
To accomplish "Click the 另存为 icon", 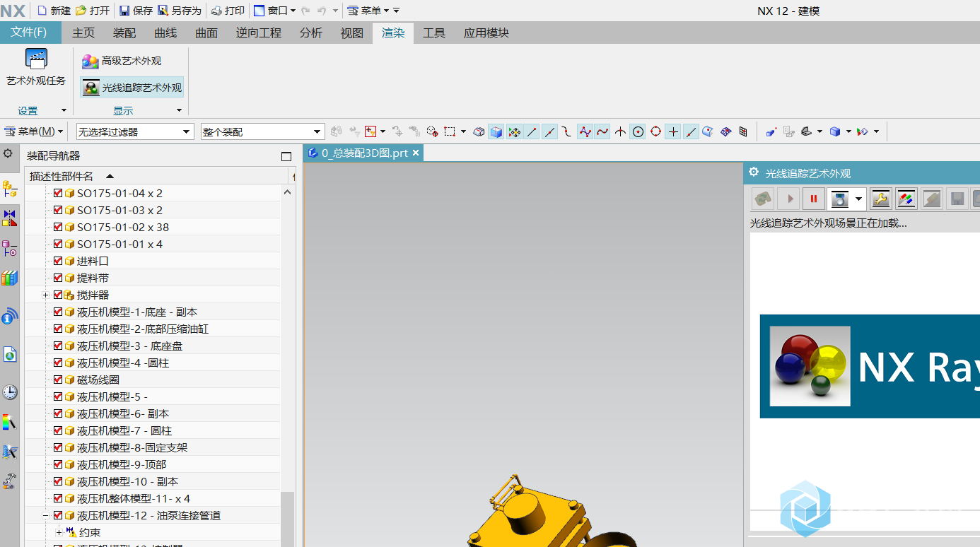I will 163,11.
